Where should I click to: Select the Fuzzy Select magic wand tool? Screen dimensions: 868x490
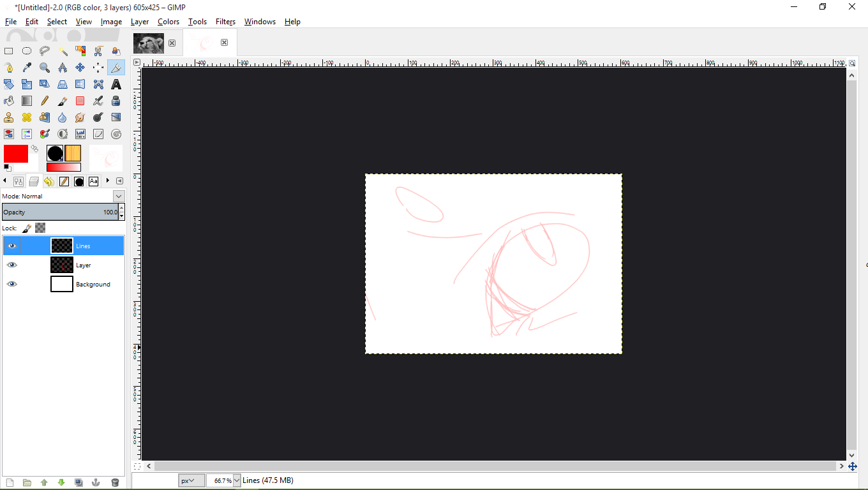(x=63, y=50)
